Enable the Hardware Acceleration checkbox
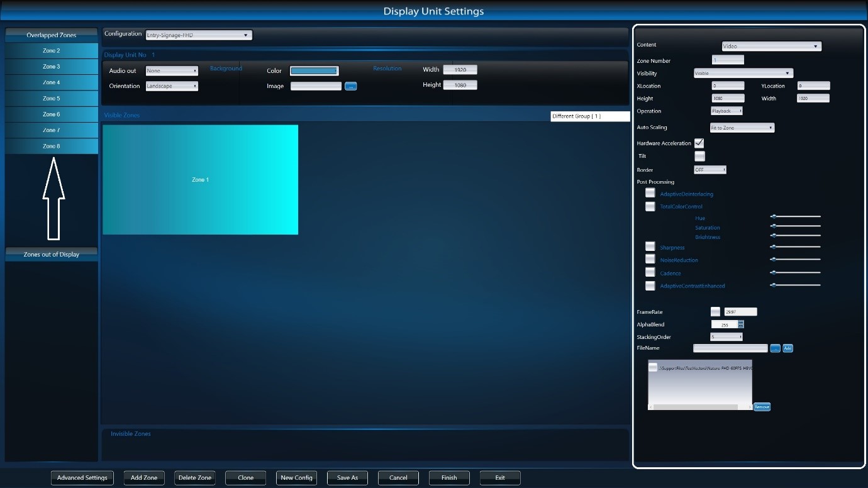This screenshot has width=868, height=488. (699, 143)
